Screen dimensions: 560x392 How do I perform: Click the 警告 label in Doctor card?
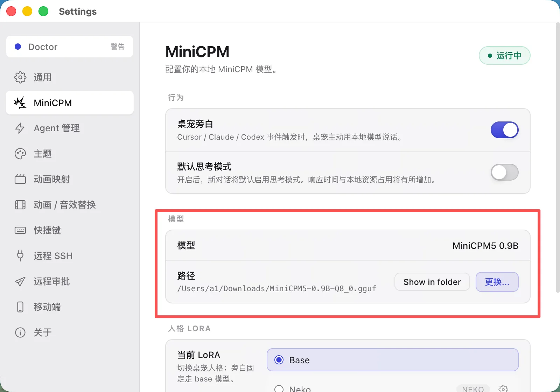click(x=118, y=47)
